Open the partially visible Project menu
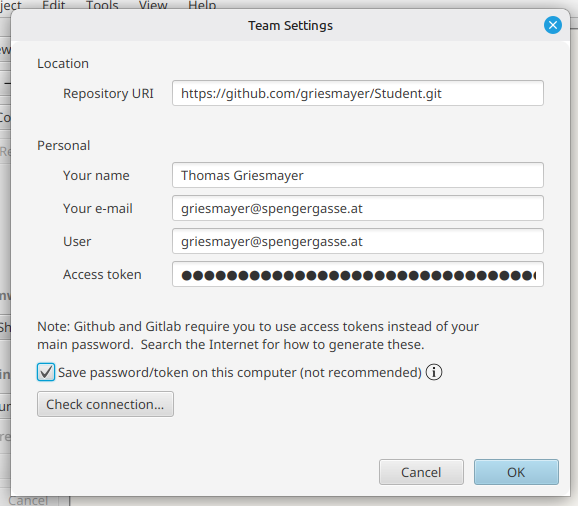 pos(11,5)
